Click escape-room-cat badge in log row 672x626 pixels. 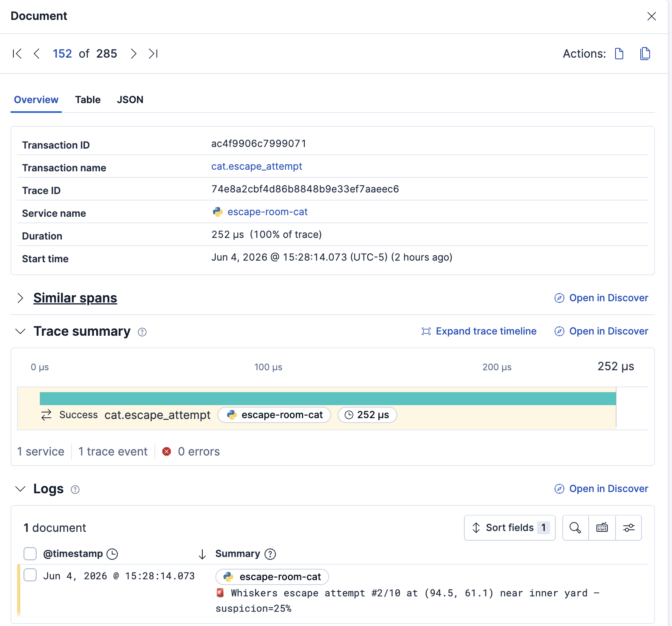[272, 577]
